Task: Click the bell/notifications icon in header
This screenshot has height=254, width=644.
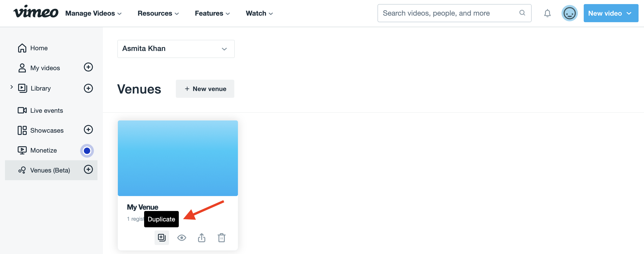Action: (x=548, y=13)
